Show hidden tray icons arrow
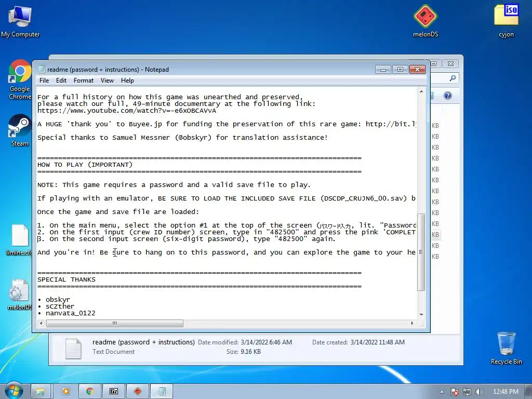532x399 pixels. 442,392
